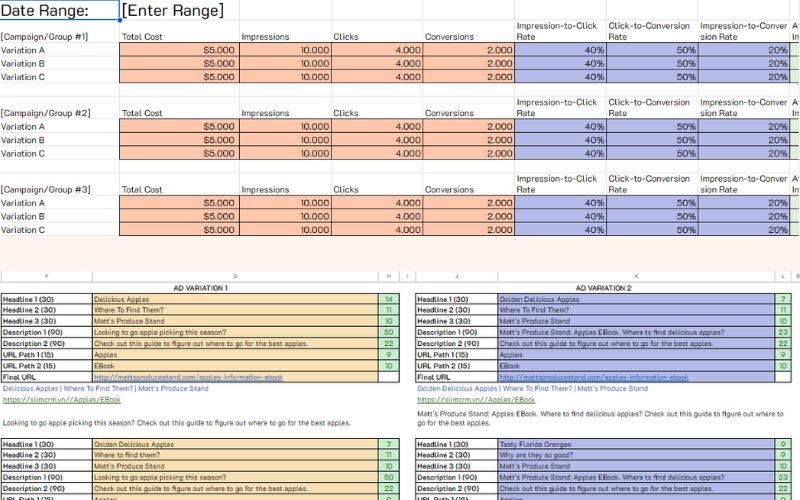Click the AD VARIATION 2 heading
Screen dimensions: 800x500
(x=604, y=287)
